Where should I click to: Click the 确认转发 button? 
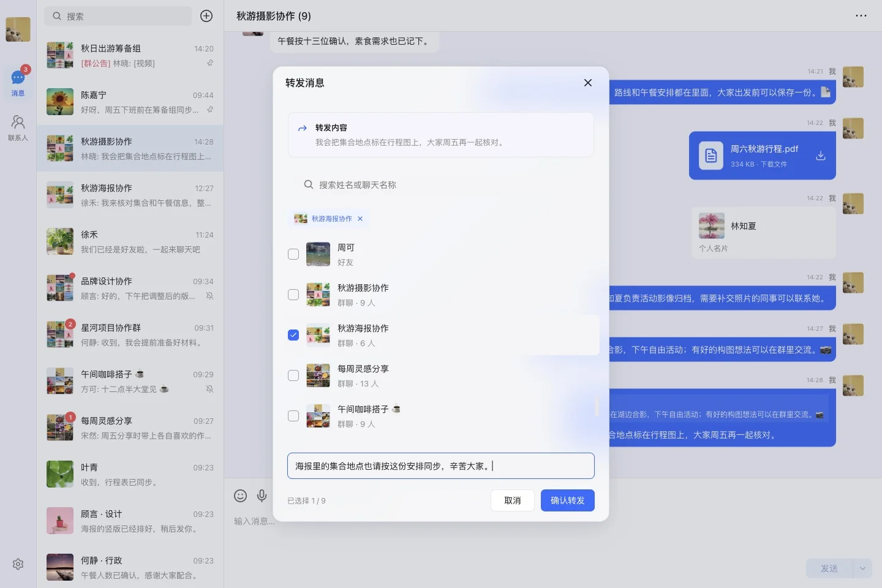click(568, 500)
